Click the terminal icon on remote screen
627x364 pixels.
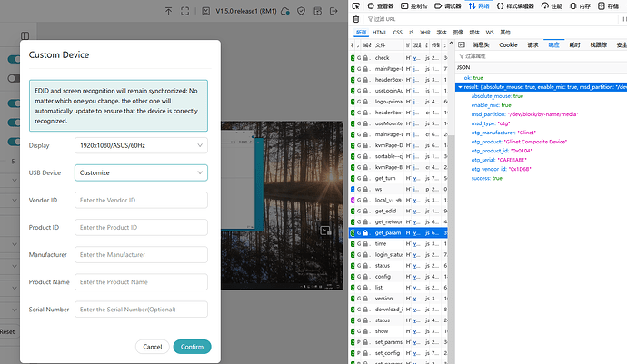coord(324,231)
